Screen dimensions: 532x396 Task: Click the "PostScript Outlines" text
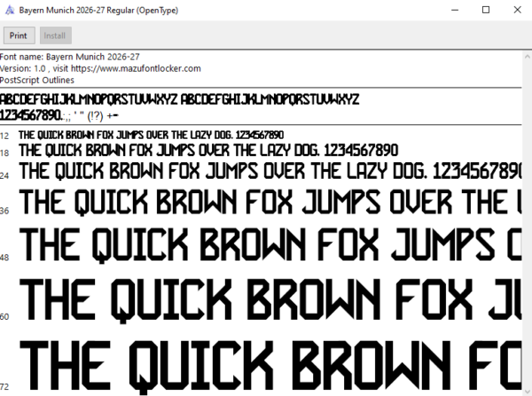pos(37,81)
